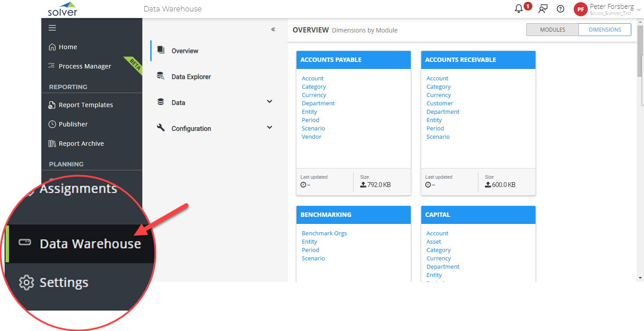Open Entity in Capital card
Viewport: 644px width, 331px height.
click(x=434, y=275)
